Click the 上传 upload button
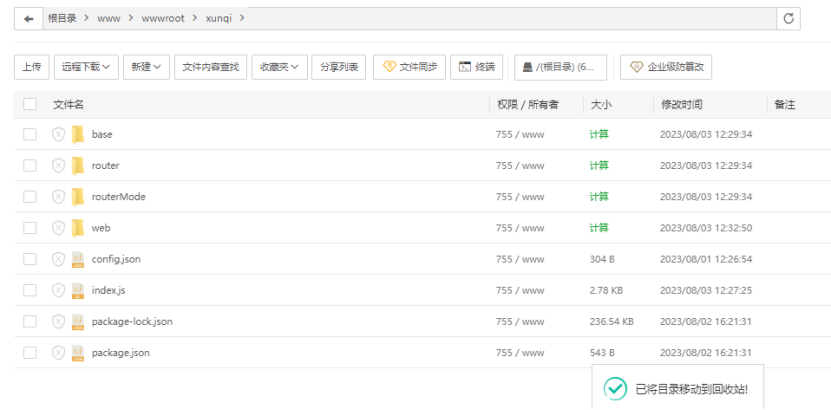Image resolution: width=831 pixels, height=410 pixels. pos(31,67)
